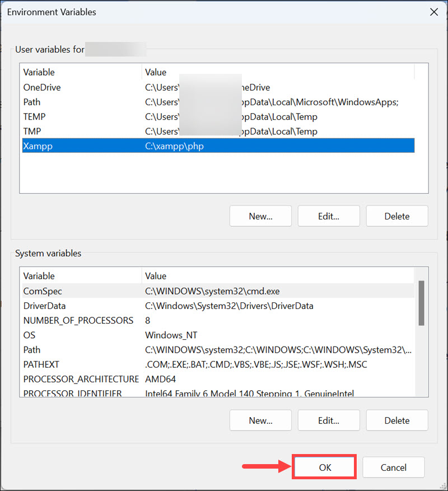Viewport: 448px width, 491px height.
Task: Edit the selected Xampp variable
Action: pos(328,216)
